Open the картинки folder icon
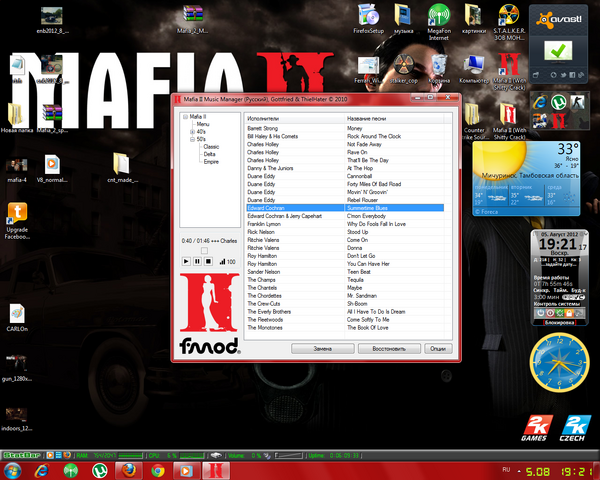Viewport: 600px width, 480px height. (x=474, y=18)
